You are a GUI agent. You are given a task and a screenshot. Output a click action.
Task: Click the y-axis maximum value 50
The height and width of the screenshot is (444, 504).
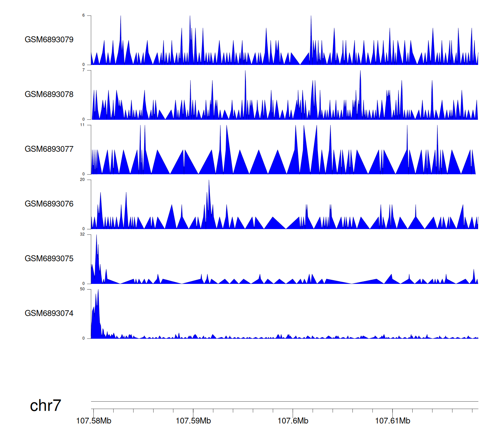[82, 289]
